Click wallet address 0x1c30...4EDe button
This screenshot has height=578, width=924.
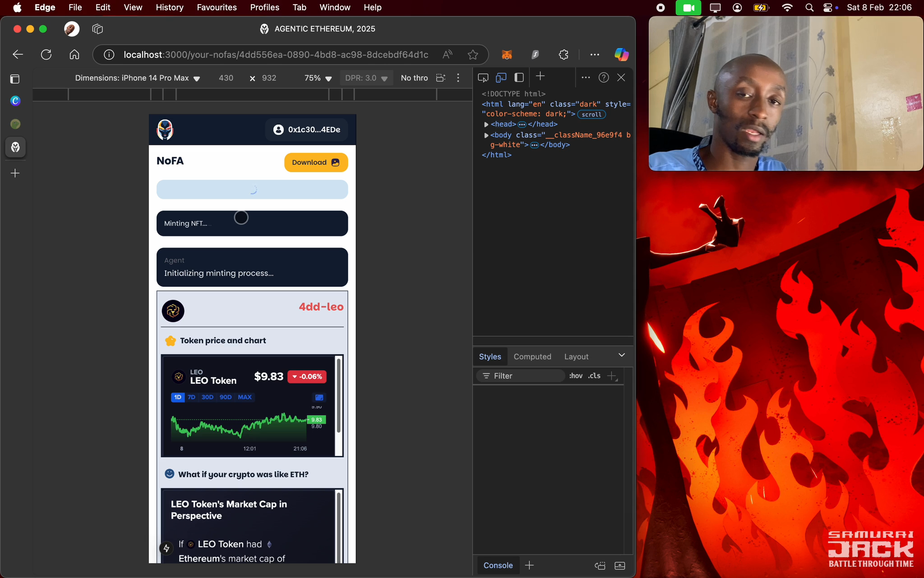[x=307, y=130]
